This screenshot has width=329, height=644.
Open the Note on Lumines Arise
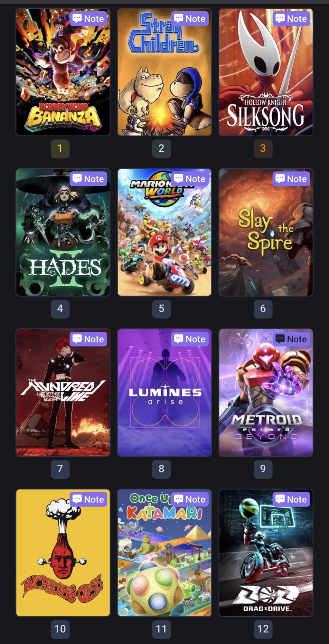point(190,339)
